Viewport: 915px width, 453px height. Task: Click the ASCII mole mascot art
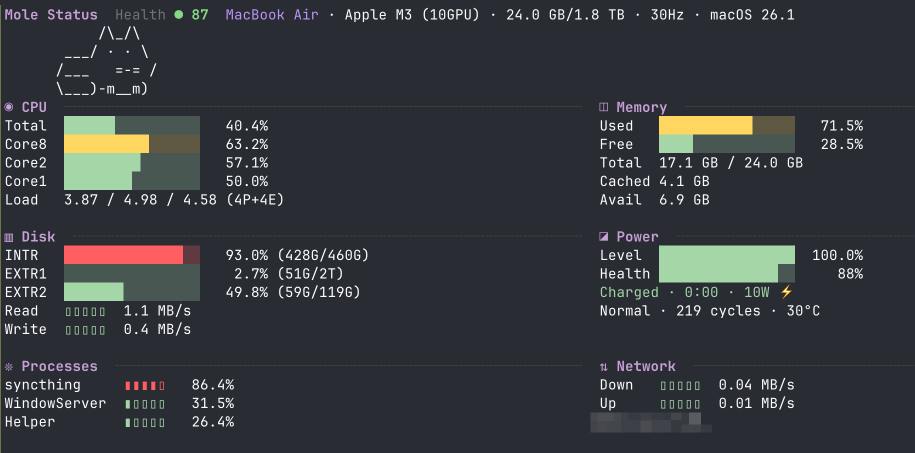107,62
